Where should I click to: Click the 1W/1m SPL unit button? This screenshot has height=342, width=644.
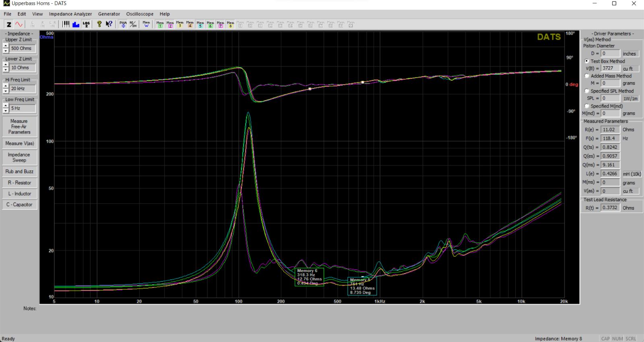tap(630, 98)
